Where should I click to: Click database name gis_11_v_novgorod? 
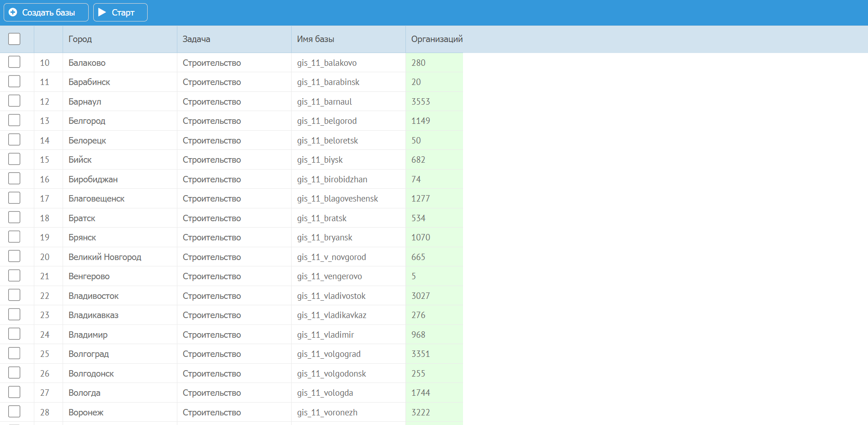tap(331, 257)
